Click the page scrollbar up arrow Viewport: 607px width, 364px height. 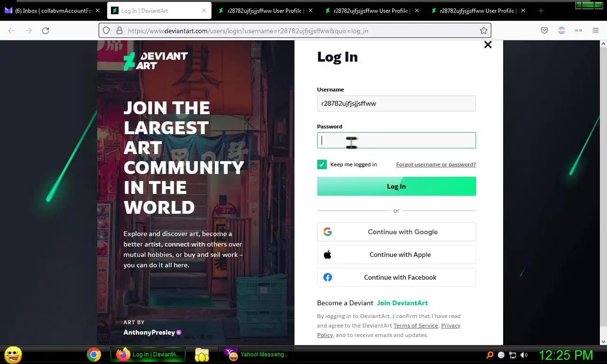pyautogui.click(x=603, y=44)
